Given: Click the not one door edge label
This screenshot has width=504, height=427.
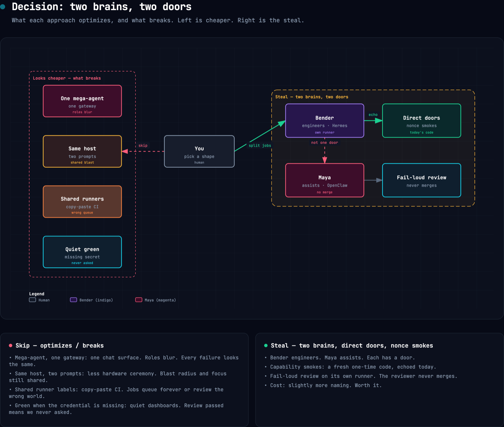Looking at the screenshot, I should click(325, 143).
